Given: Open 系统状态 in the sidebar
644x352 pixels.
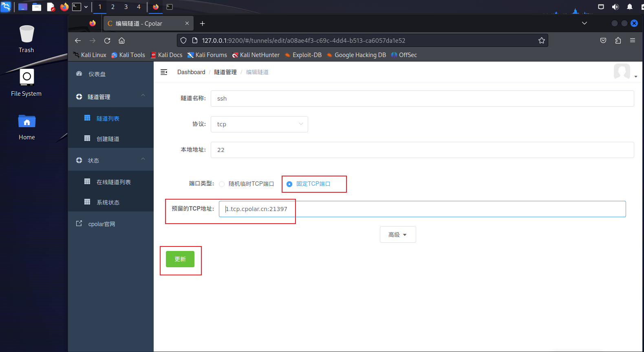Looking at the screenshot, I should (x=111, y=202).
